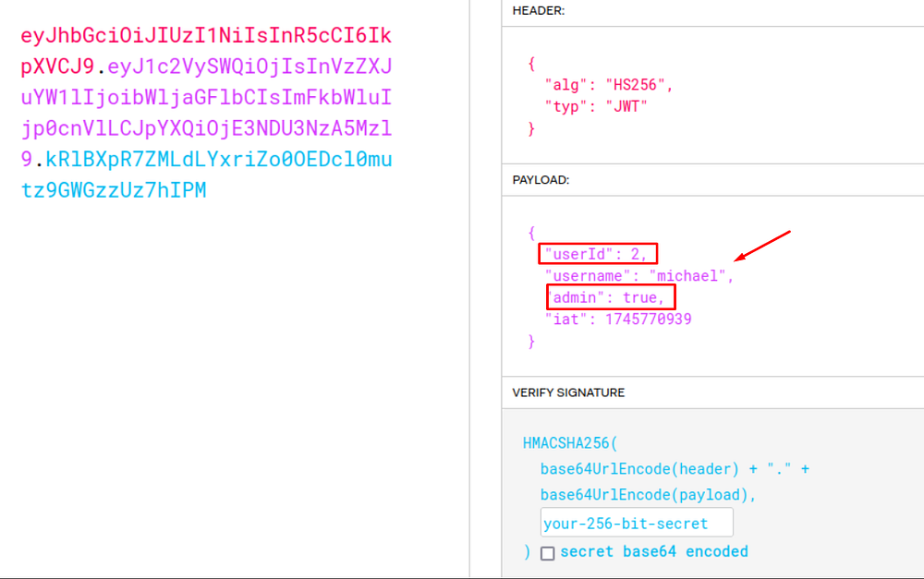This screenshot has height=579, width=924.
Task: Click the PAYLOAD: section label
Action: click(541, 180)
